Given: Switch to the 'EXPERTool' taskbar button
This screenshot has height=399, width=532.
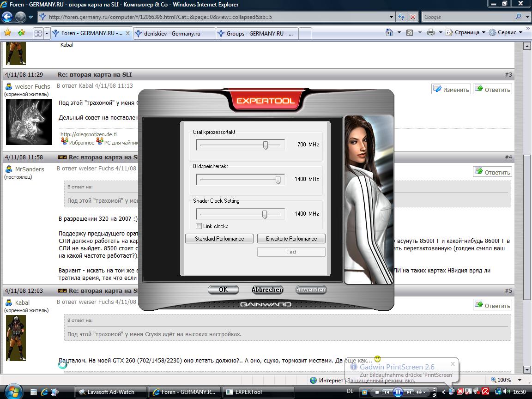Looking at the screenshot, I should coord(258,392).
